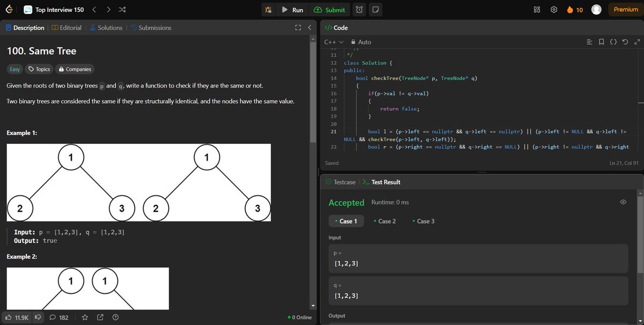Open the debugger bug icon beside Run
Viewport: 644px width, 325px height.
[x=268, y=9]
